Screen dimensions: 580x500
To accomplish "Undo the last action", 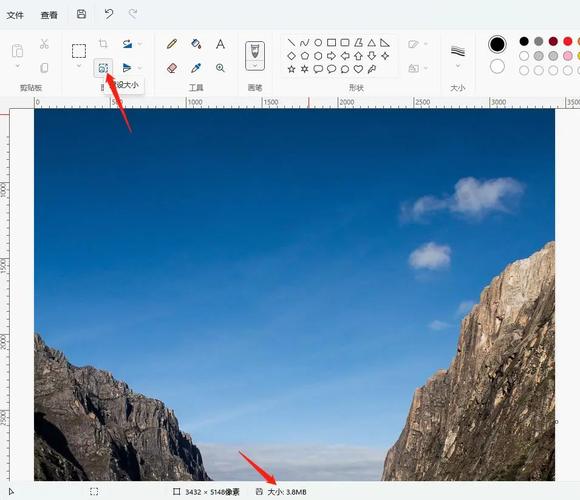I will click(109, 14).
